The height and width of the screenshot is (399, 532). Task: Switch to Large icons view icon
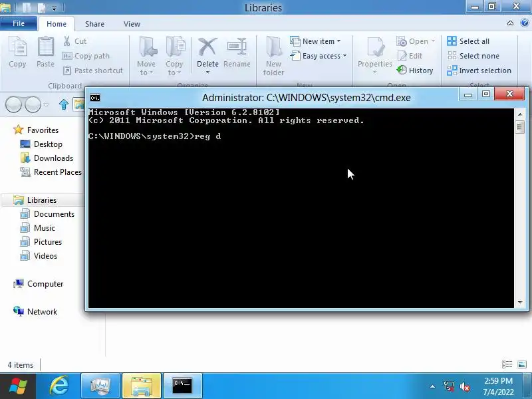(x=522, y=364)
